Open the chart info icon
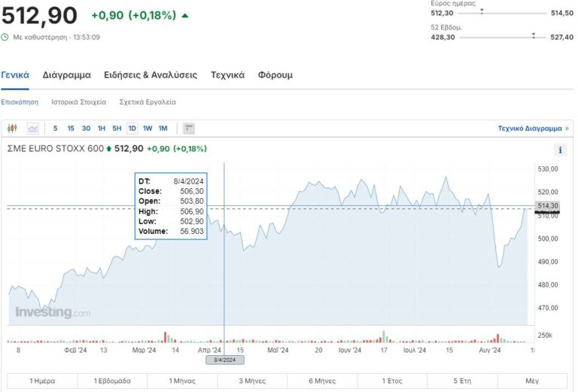578x392 pixels. 560,150
